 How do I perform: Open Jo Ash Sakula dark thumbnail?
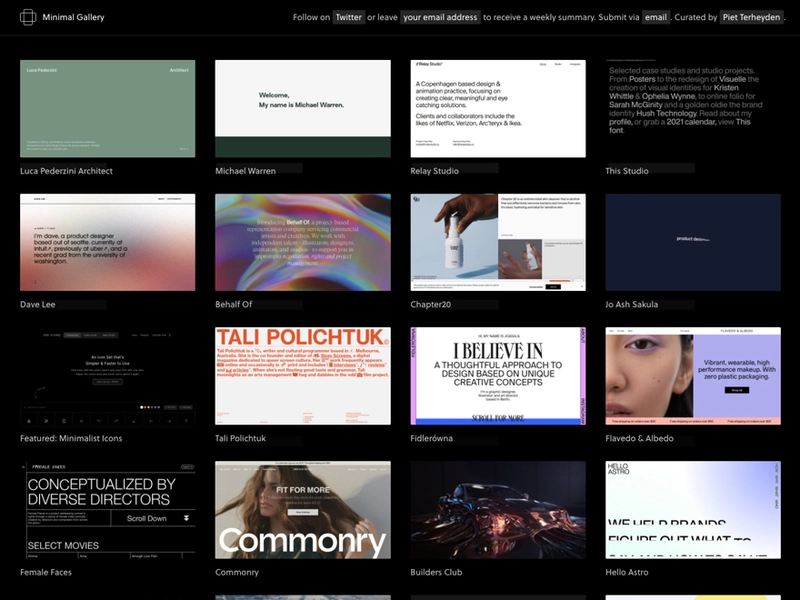(x=693, y=242)
